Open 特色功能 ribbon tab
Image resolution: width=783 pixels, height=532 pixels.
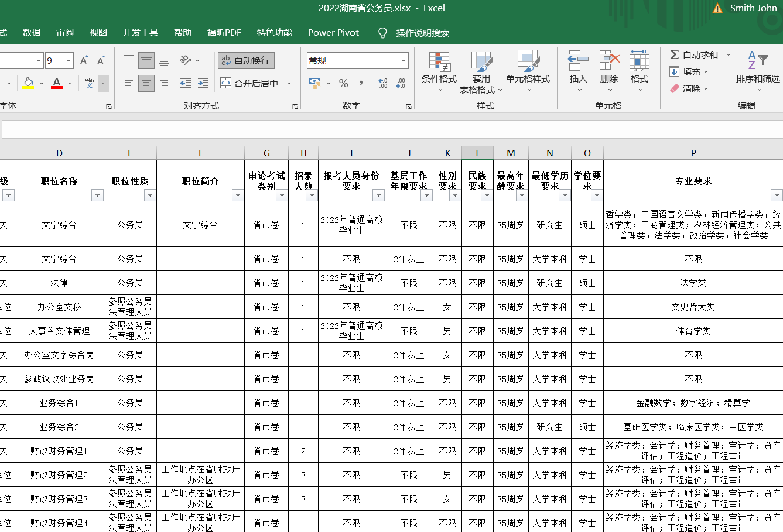point(275,33)
